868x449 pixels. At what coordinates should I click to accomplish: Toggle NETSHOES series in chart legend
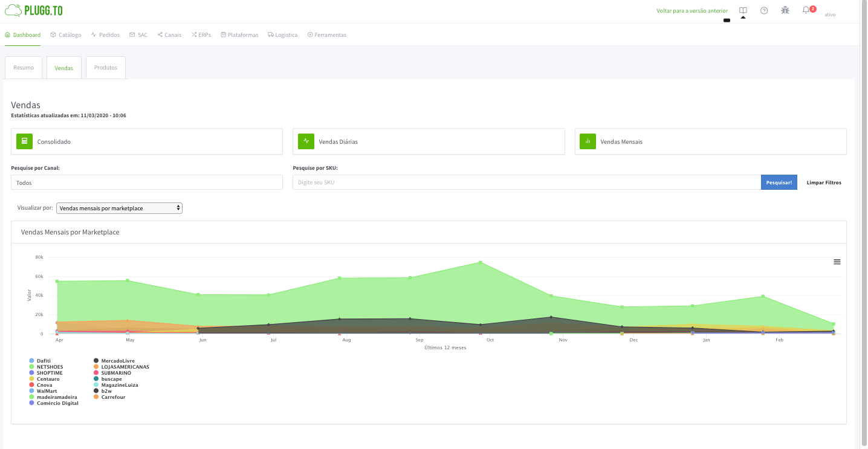(49, 367)
